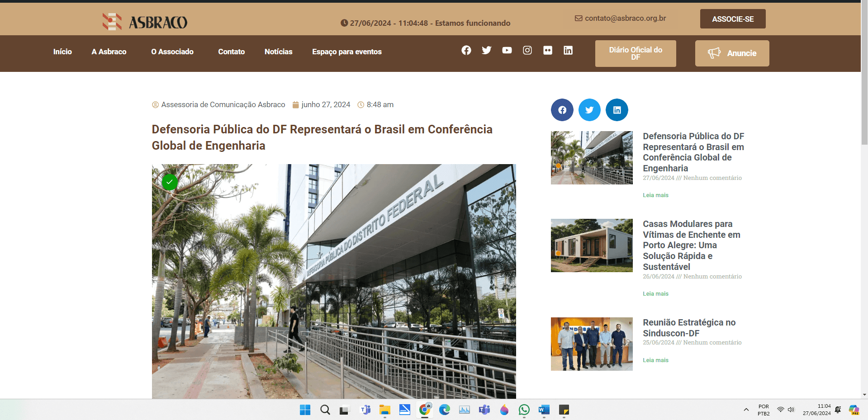Open sidebar title Reunião Estratégica no Sinduscon-DF
Image resolution: width=868 pixels, height=420 pixels.
pyautogui.click(x=689, y=328)
